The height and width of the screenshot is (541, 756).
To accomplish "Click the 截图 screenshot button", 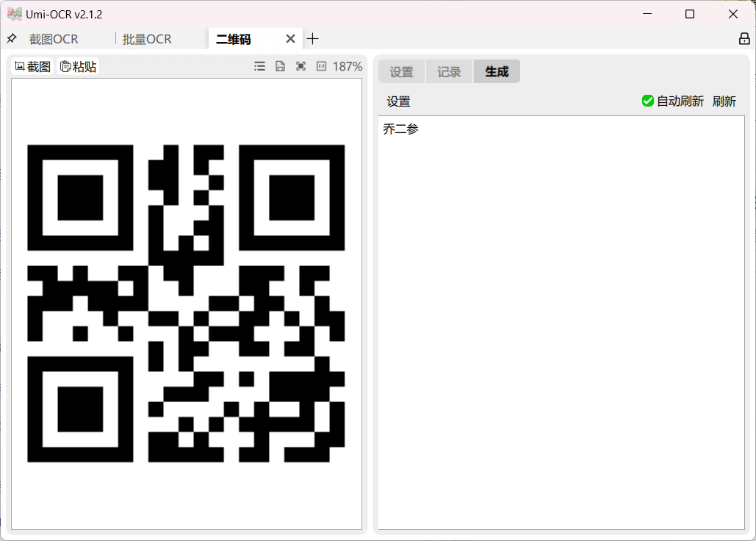I will point(33,67).
